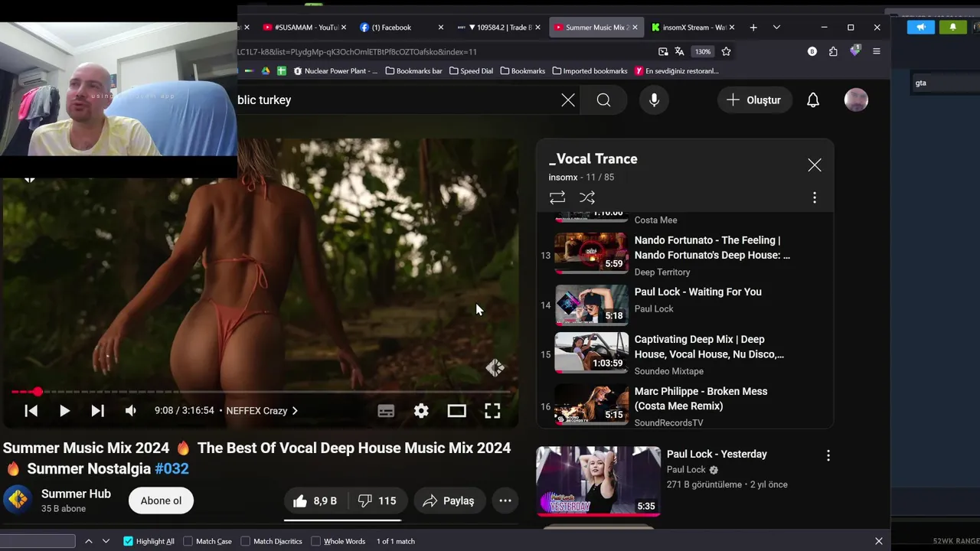
Task: Dislike the video with 115
Action: point(378,500)
